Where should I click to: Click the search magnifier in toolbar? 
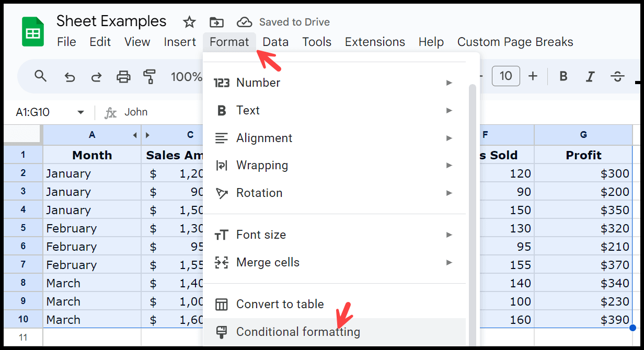(x=41, y=76)
